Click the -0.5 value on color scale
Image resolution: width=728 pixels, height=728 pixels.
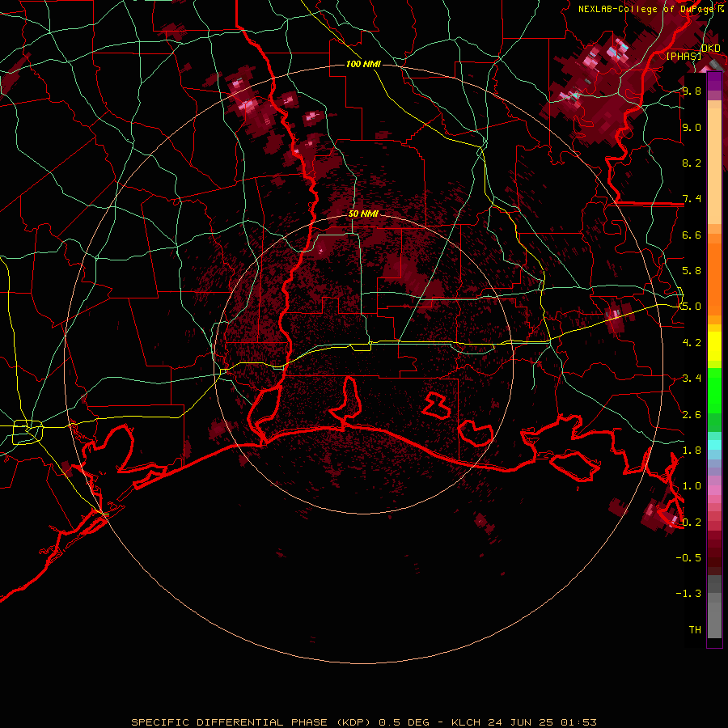click(x=688, y=558)
